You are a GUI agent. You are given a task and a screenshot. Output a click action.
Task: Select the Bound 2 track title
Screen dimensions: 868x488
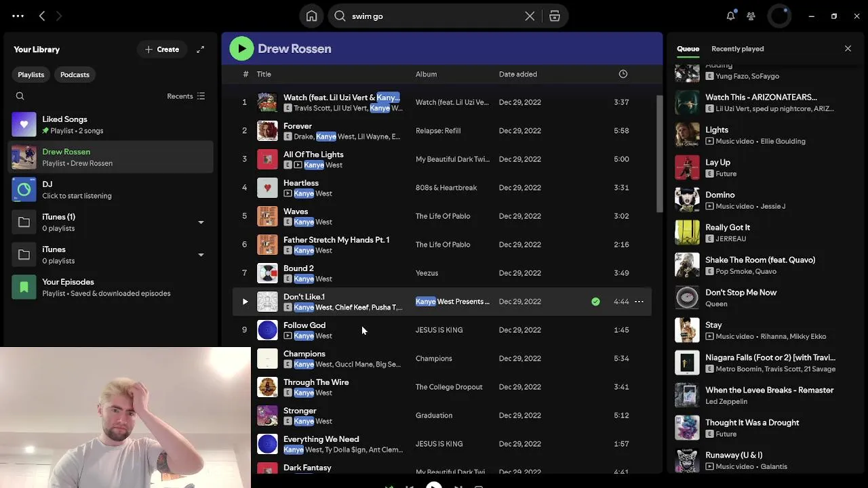(x=298, y=268)
